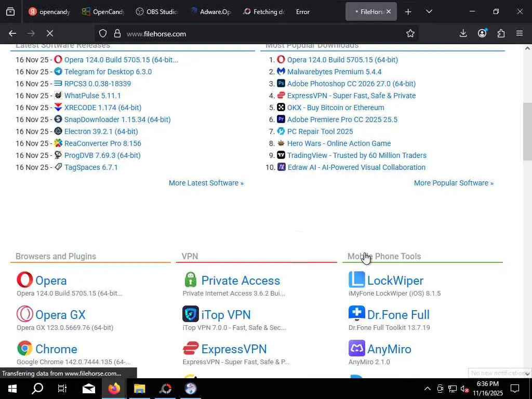The image size is (532, 399).
Task: Click the Malwarebytes icon in popular downloads
Action: click(x=281, y=72)
